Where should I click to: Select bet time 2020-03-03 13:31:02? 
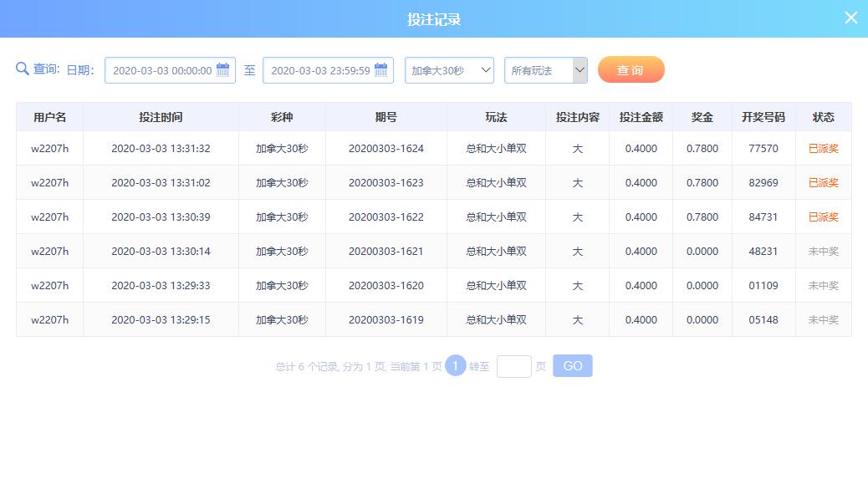pyautogui.click(x=161, y=182)
